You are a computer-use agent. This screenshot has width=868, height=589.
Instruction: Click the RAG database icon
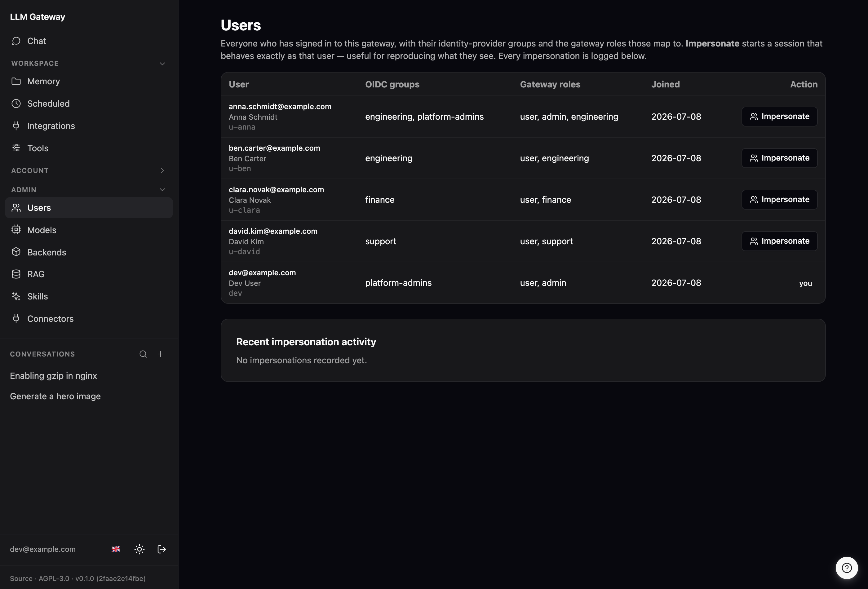(x=16, y=274)
